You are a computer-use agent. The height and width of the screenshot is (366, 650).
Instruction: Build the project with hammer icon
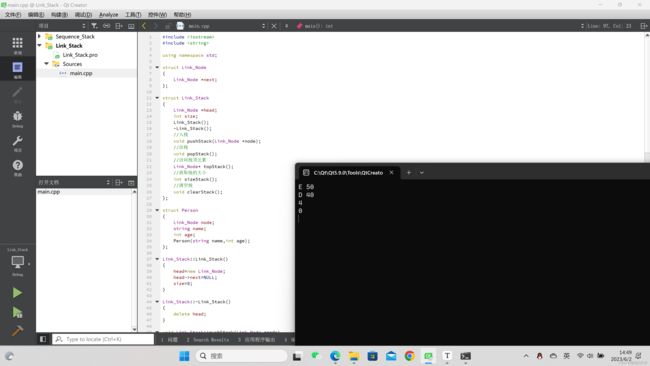17,331
